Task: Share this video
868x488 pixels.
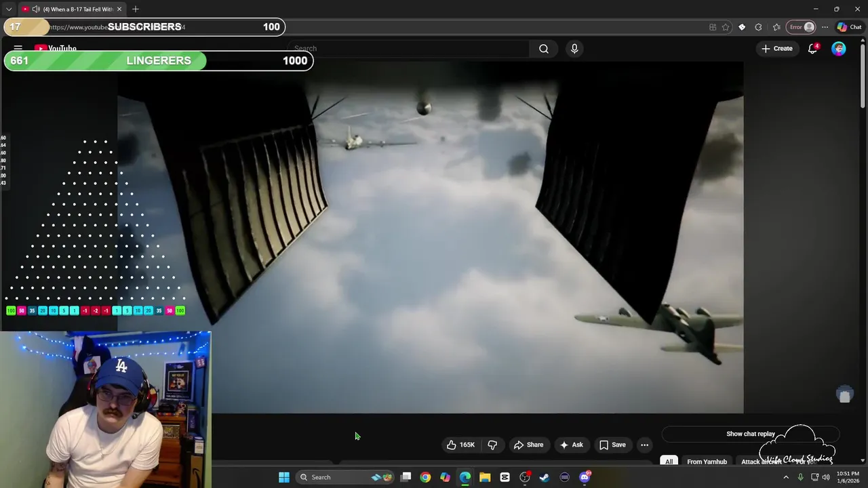Action: [528, 445]
